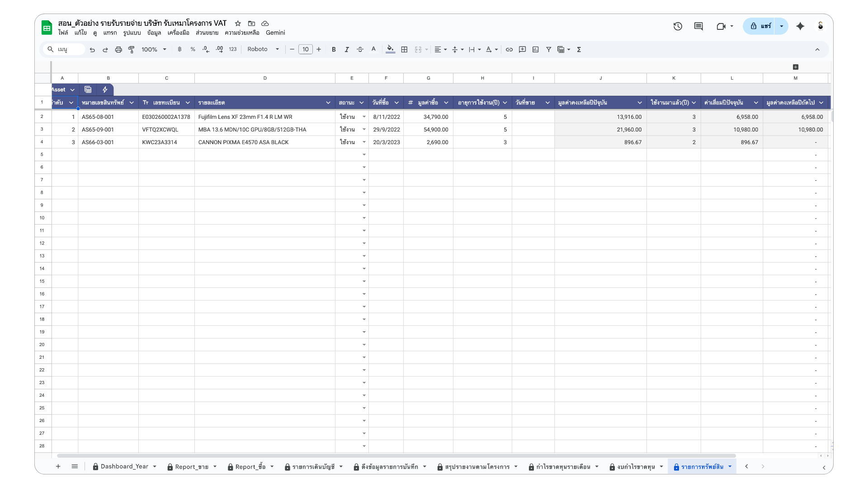Screen dimensions: 868x488
Task: Decrease font size with minus
Action: pos(292,49)
